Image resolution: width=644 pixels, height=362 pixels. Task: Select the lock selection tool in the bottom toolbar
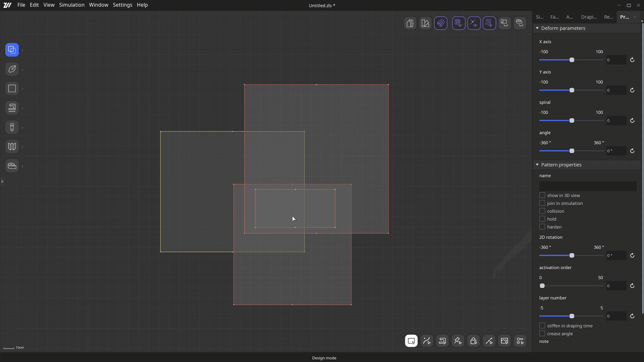[x=473, y=341]
